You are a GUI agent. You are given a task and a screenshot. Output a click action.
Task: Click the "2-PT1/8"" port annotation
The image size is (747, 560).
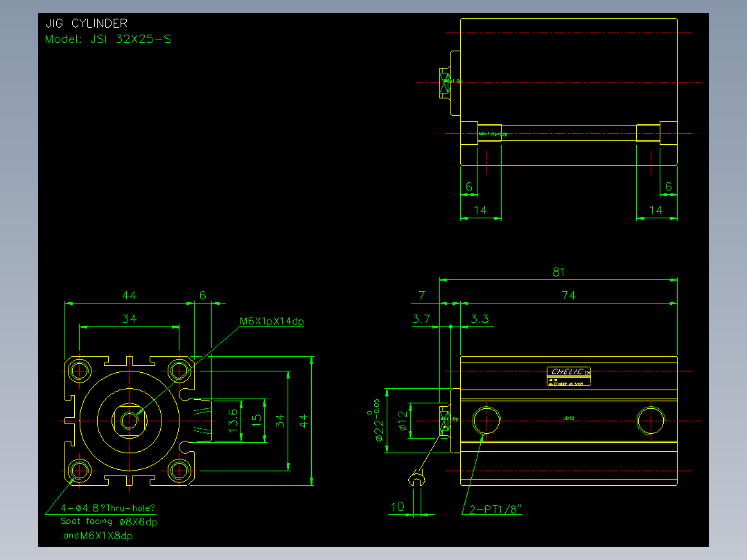click(495, 509)
